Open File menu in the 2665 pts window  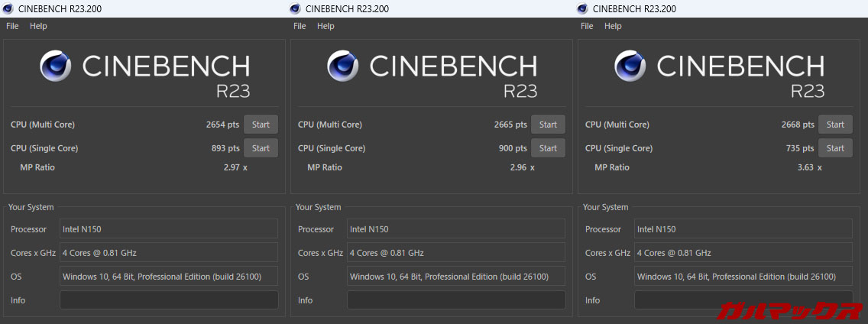pyautogui.click(x=300, y=26)
